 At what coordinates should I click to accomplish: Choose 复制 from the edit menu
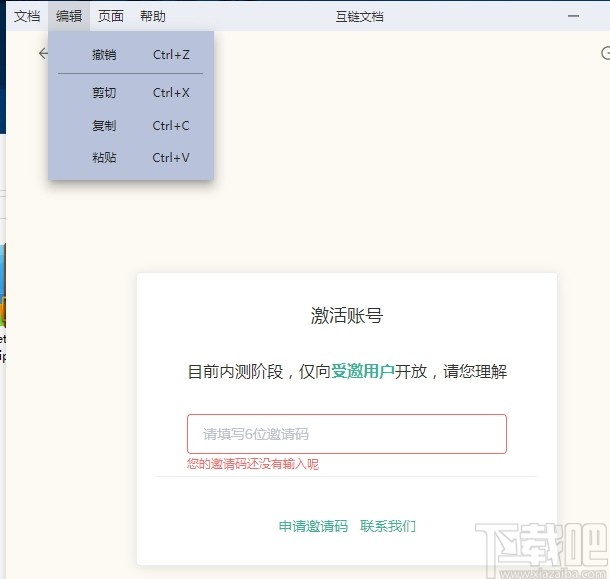coord(131,126)
